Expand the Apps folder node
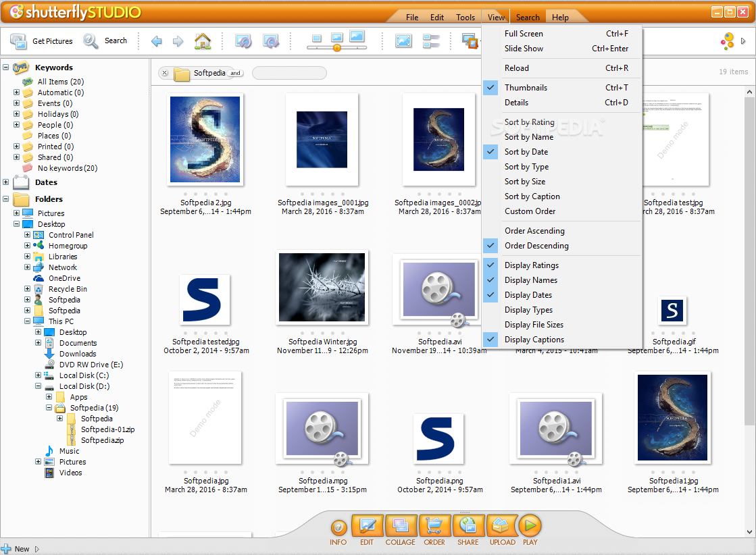This screenshot has height=555, width=756. tap(49, 397)
